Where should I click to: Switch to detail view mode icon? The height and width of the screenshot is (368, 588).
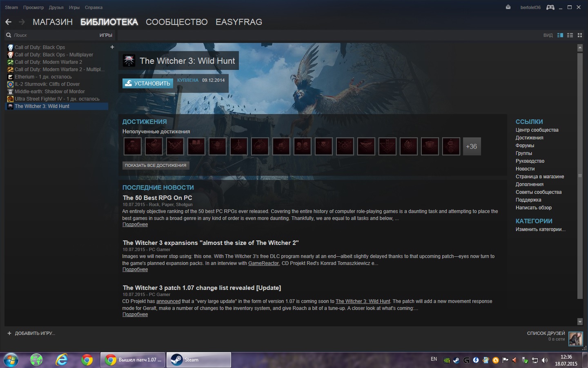click(560, 35)
